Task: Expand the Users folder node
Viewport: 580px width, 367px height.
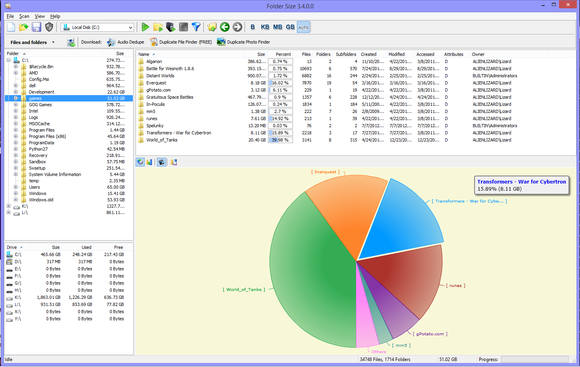Action: (16, 187)
